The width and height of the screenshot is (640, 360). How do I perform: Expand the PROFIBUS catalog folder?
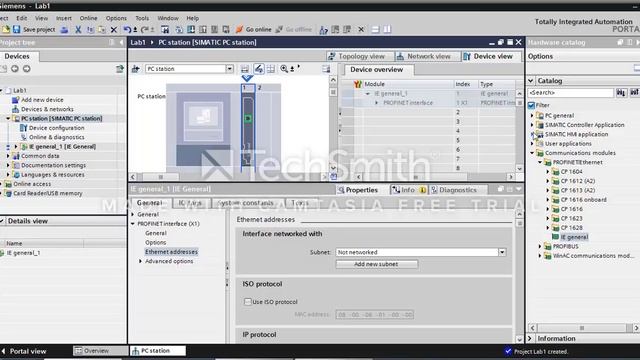[x=540, y=247]
